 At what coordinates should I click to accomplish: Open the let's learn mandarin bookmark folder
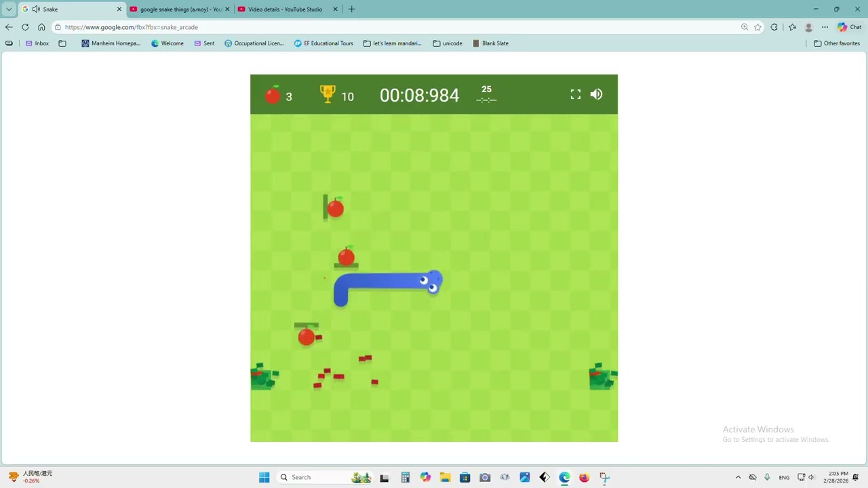tap(392, 43)
